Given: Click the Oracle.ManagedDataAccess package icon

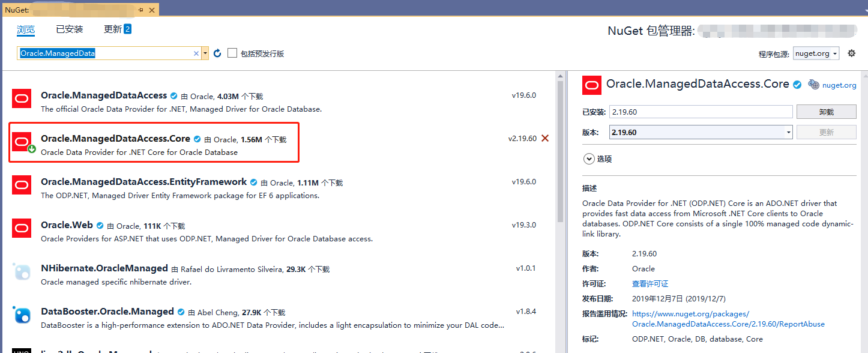Looking at the screenshot, I should coord(21,97).
